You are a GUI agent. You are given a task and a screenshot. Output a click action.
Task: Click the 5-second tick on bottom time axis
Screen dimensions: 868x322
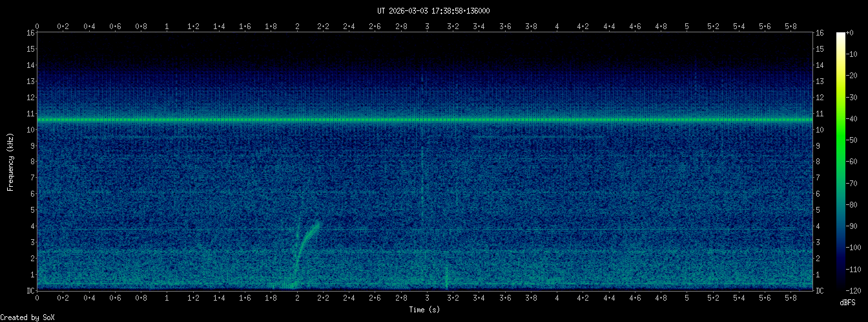687,298
